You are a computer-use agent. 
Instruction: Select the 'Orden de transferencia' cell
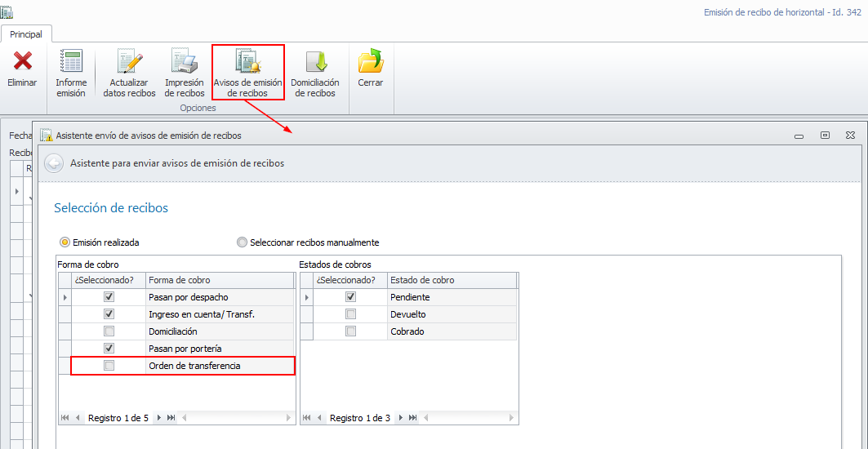[220, 366]
